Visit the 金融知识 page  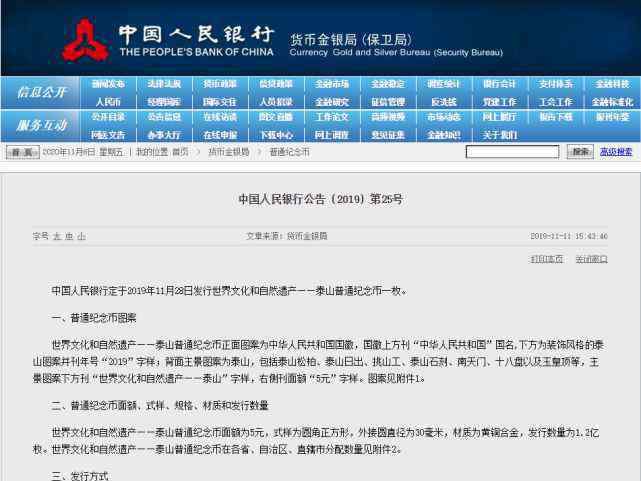(444, 135)
